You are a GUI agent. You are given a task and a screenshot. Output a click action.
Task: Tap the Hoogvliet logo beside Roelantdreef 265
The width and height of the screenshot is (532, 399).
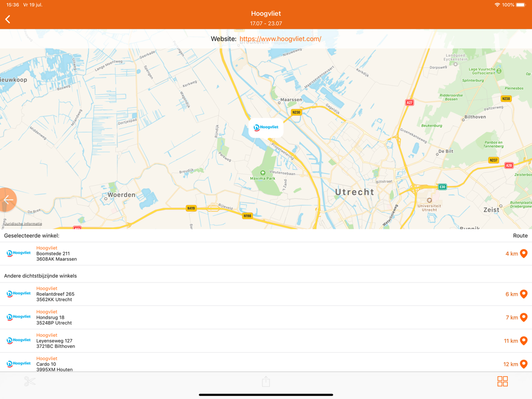(19, 294)
